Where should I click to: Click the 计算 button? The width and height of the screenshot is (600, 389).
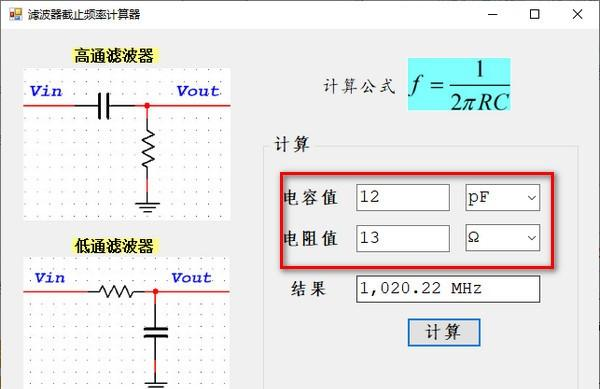tap(444, 332)
